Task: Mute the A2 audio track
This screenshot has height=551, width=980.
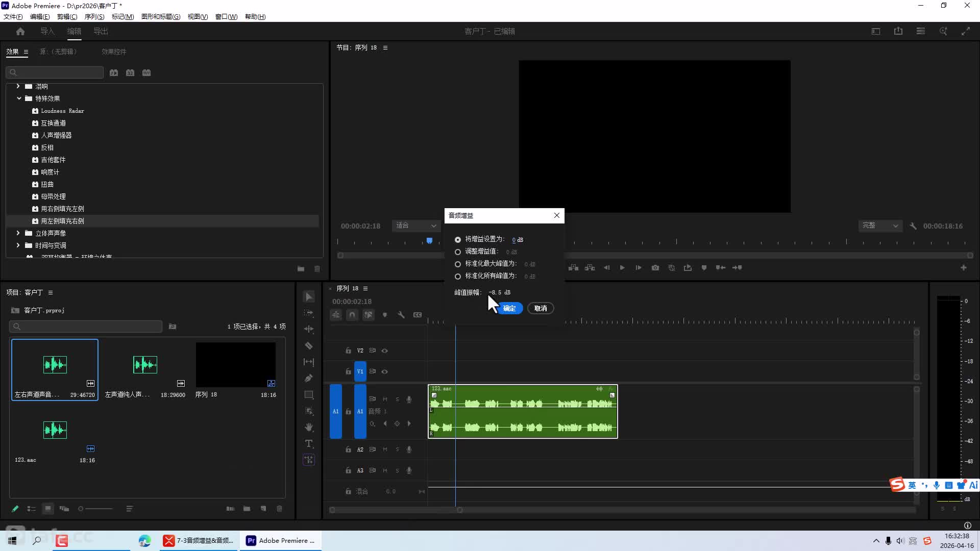Action: pos(385,449)
